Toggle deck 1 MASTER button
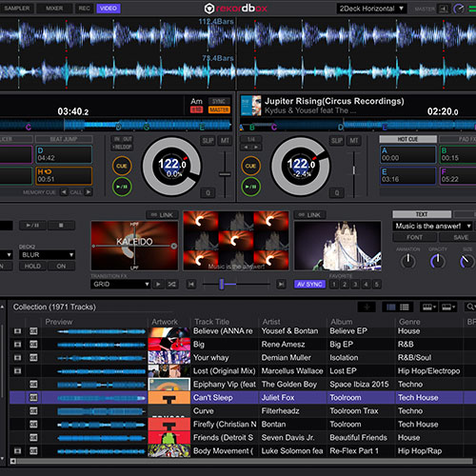 pos(219,109)
